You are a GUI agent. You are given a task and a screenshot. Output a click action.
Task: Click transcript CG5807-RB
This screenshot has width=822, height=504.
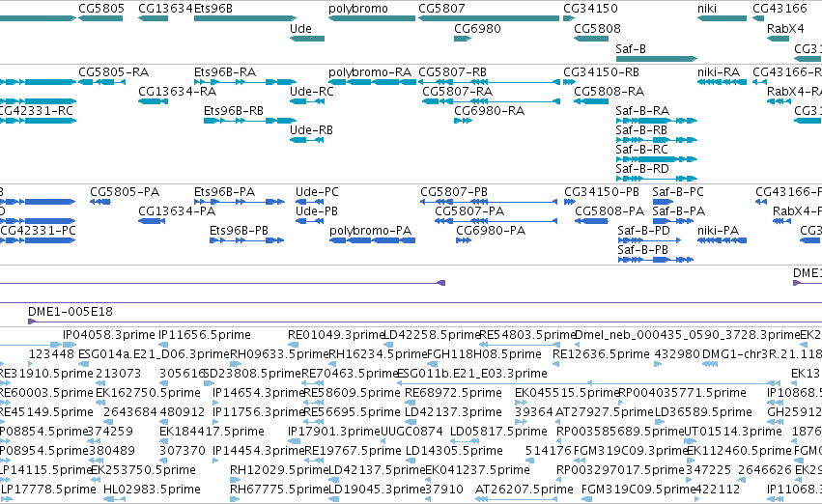[x=452, y=72]
